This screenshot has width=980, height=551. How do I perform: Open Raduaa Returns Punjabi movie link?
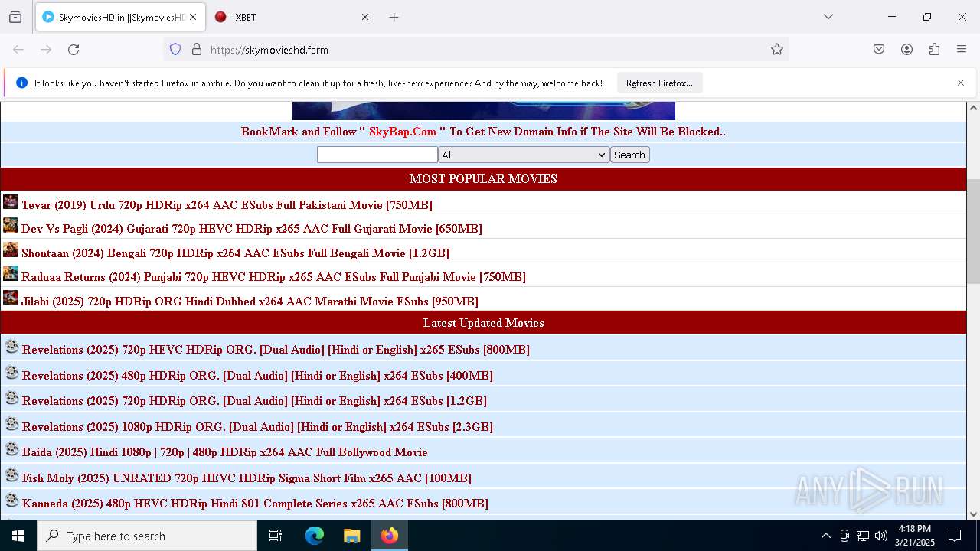(x=273, y=277)
